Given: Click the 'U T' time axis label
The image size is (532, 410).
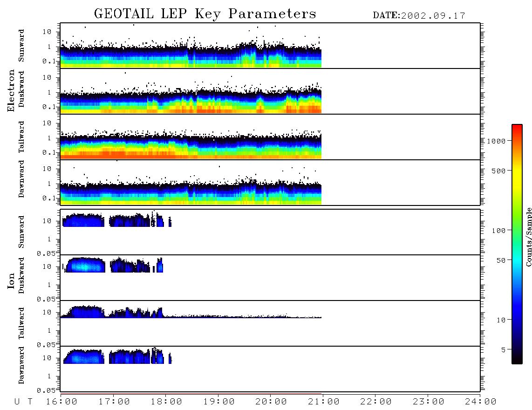Looking at the screenshot, I should coord(23,402).
